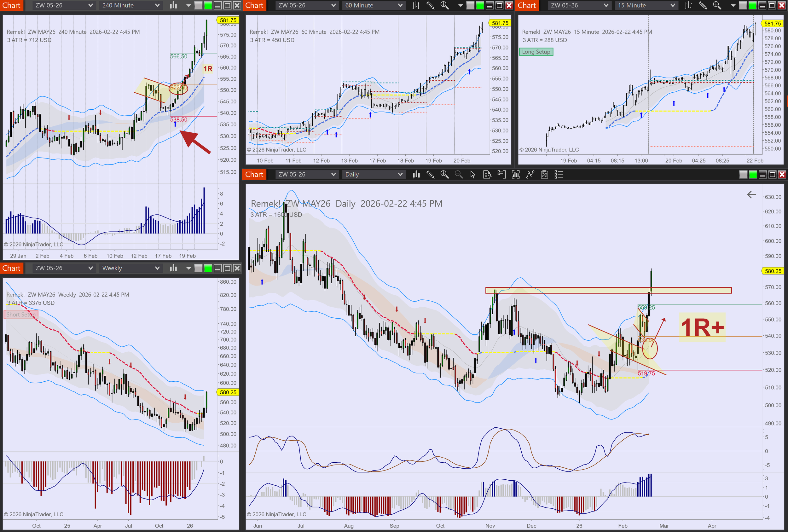Select drawing tools pencil in Daily chart
Screen dimensions: 788x532
point(430,175)
